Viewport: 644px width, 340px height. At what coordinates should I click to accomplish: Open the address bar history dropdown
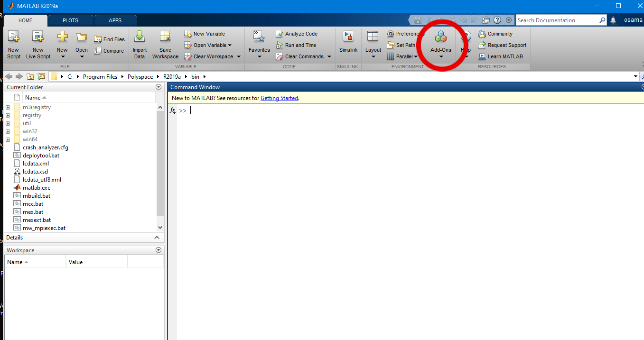pos(635,76)
